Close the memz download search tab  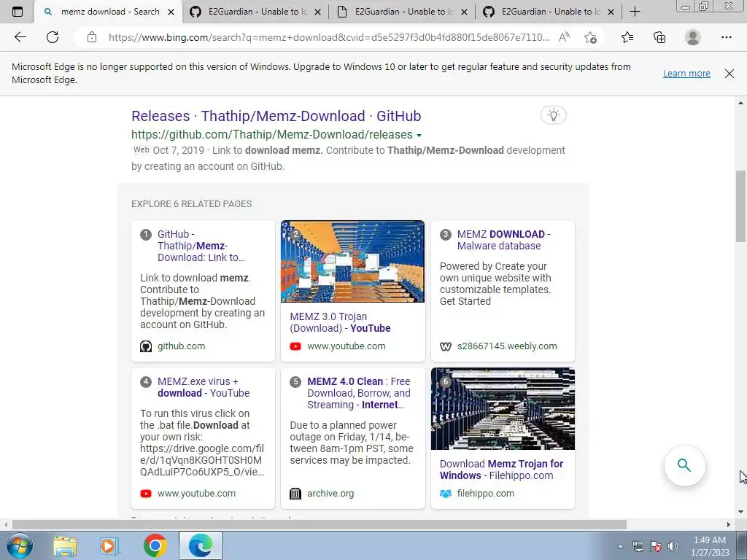coord(171,12)
